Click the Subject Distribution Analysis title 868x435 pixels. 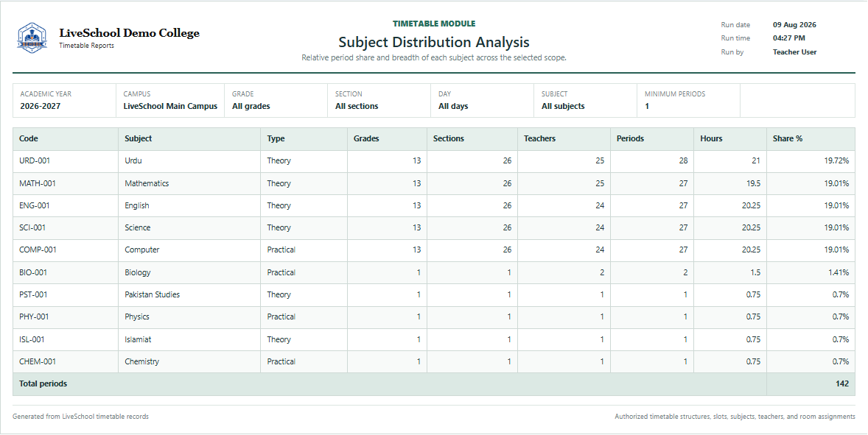(434, 42)
